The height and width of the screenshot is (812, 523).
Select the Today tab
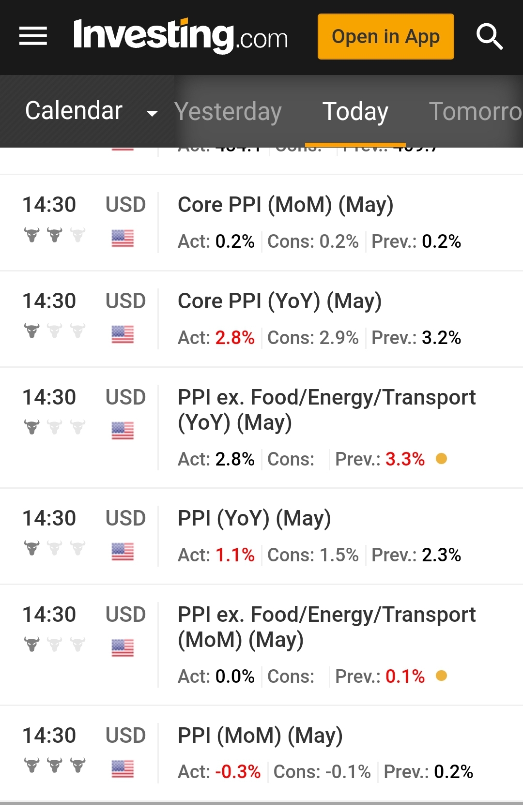point(355,112)
